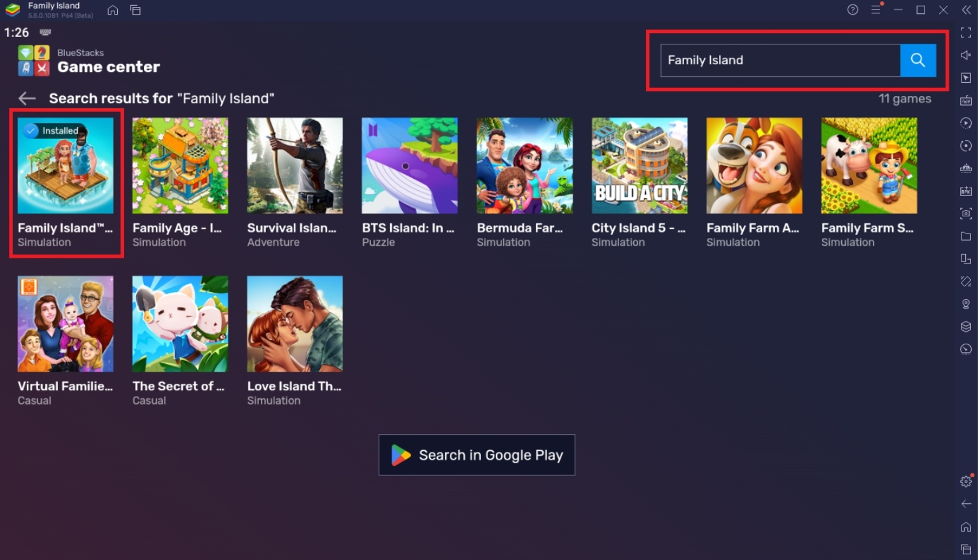Image resolution: width=978 pixels, height=560 pixels.
Task: Open the media folder sidebar icon
Action: point(966,236)
